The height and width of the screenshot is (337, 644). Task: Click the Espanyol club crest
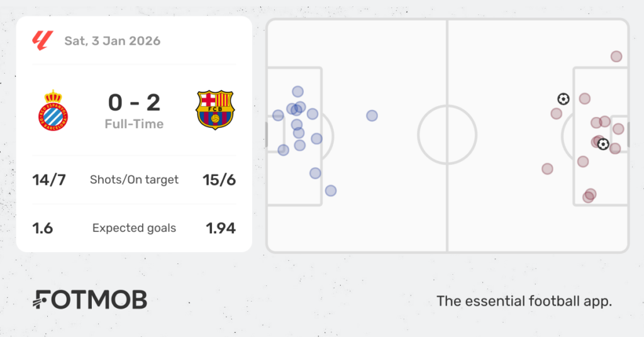tap(53, 111)
